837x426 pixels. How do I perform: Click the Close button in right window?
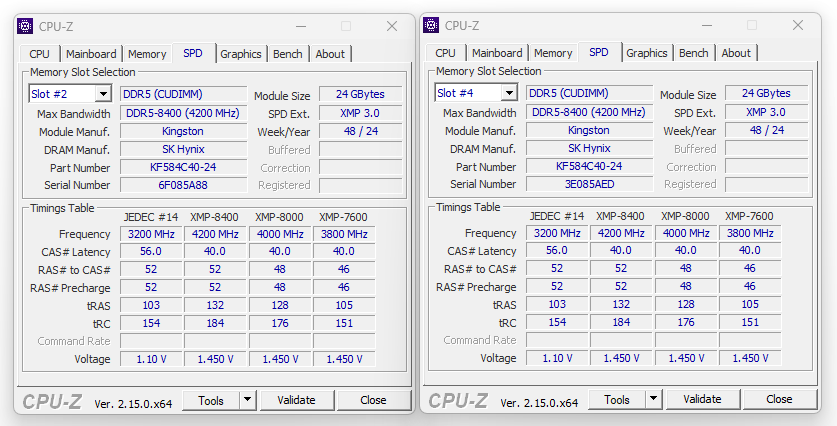[780, 399]
